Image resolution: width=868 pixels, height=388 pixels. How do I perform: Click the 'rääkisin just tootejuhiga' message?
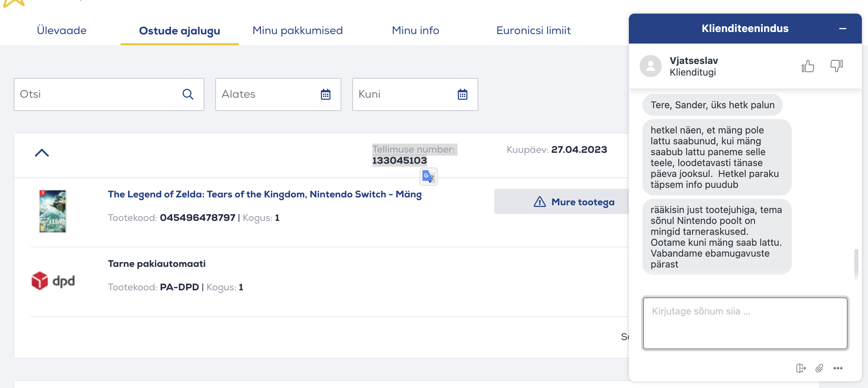tap(717, 237)
